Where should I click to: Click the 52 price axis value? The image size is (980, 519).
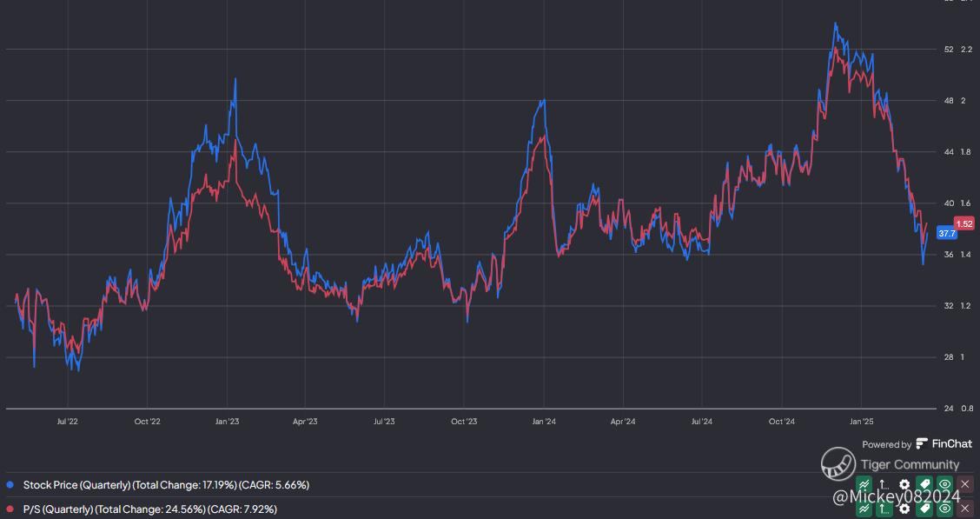[949, 50]
